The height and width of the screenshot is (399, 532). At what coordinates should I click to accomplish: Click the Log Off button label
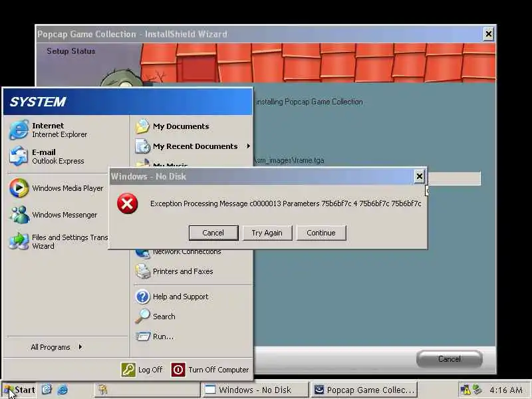pos(150,370)
